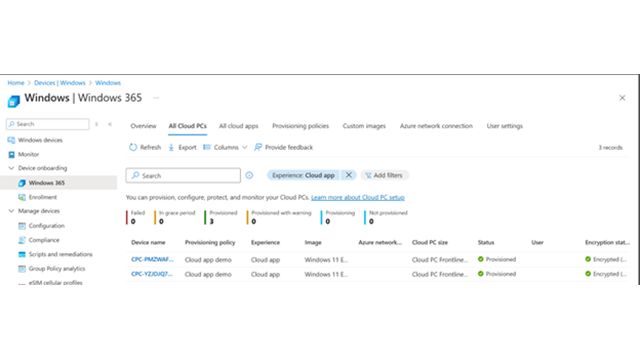Click the ellipsis next to page title
This screenshot has width=640, height=360.
coord(156,98)
